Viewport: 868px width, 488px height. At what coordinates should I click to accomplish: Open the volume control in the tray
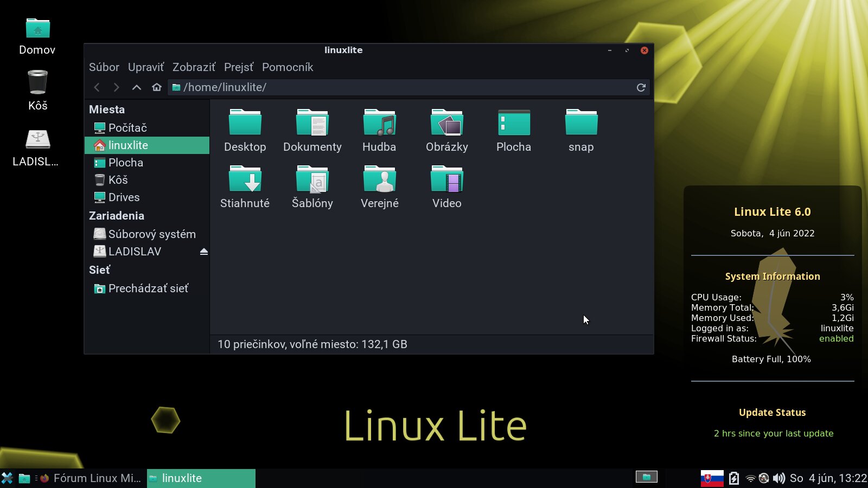[x=778, y=478]
